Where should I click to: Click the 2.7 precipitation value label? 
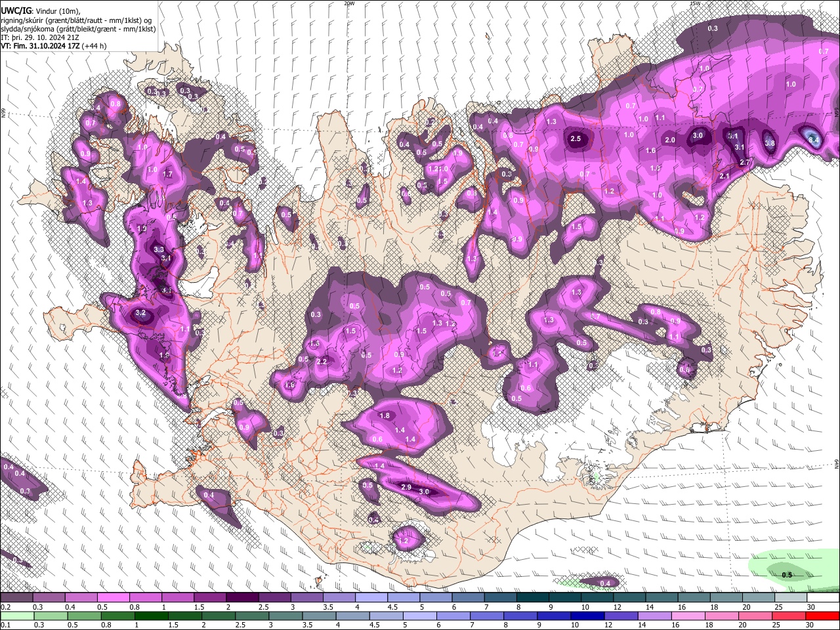point(744,162)
